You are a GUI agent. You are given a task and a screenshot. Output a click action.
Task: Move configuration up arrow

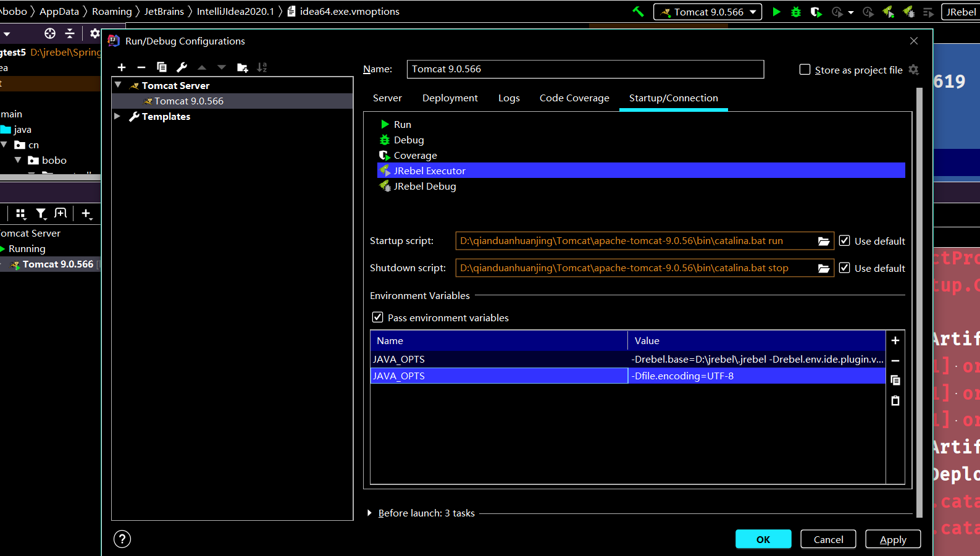(x=202, y=67)
